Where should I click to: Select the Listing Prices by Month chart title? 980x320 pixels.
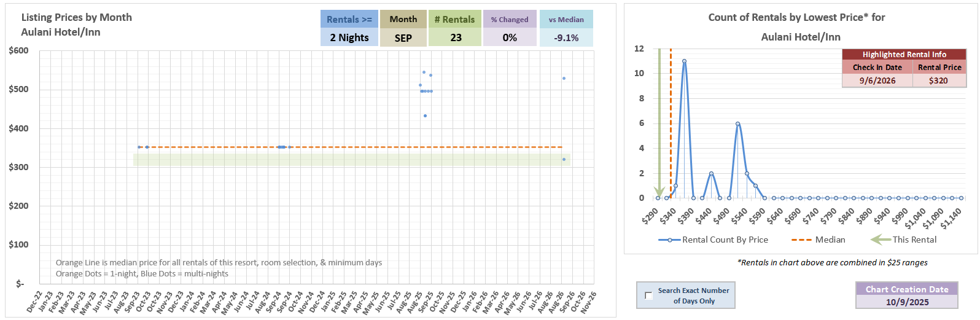coord(77,17)
